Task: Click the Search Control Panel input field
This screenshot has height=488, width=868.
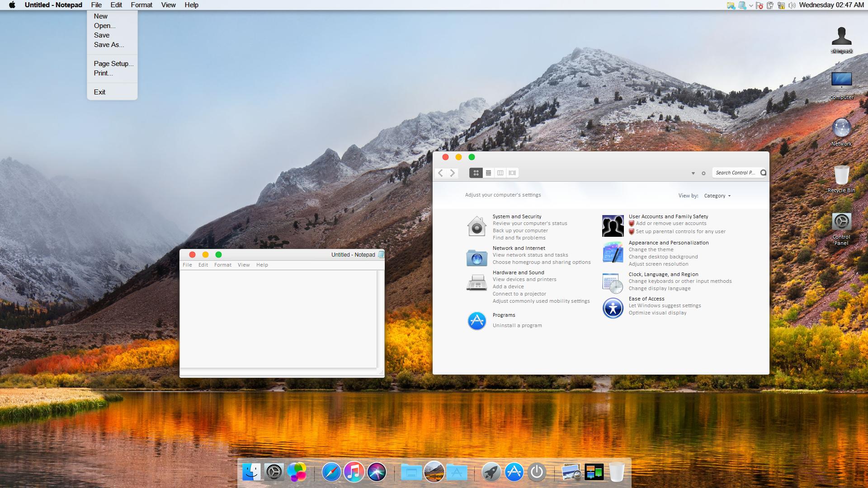Action: point(737,172)
